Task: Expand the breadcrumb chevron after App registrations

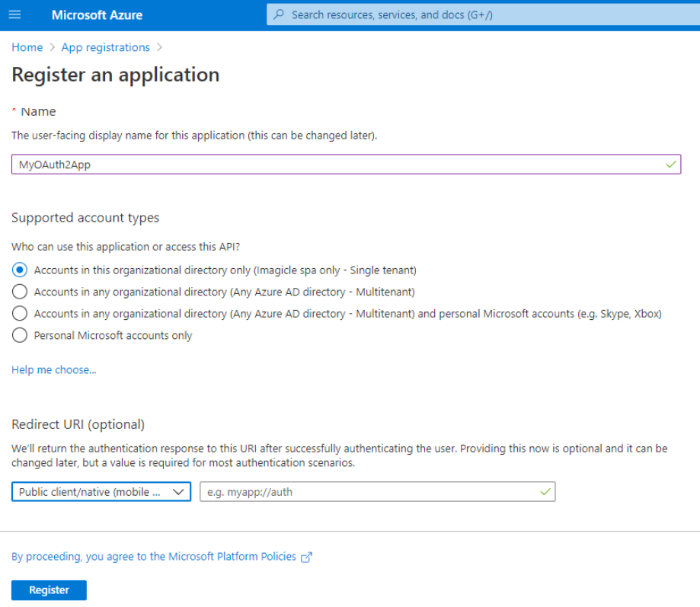Action: [161, 47]
